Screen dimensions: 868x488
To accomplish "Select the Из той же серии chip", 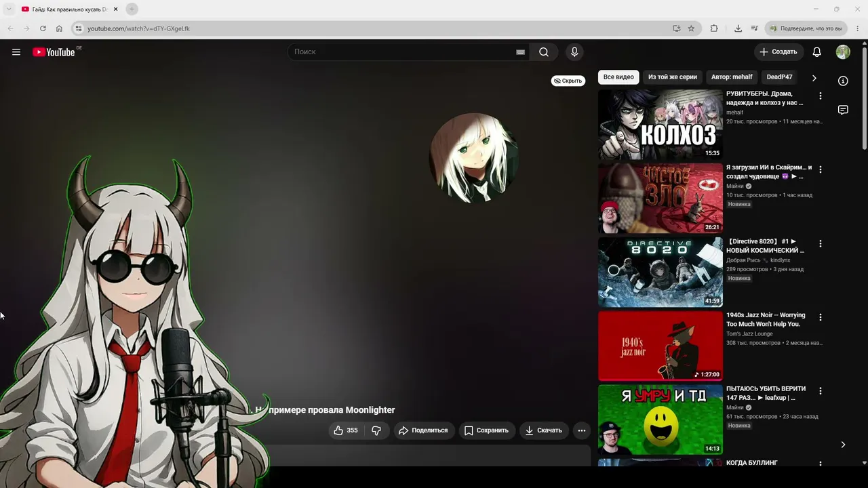I will [673, 77].
